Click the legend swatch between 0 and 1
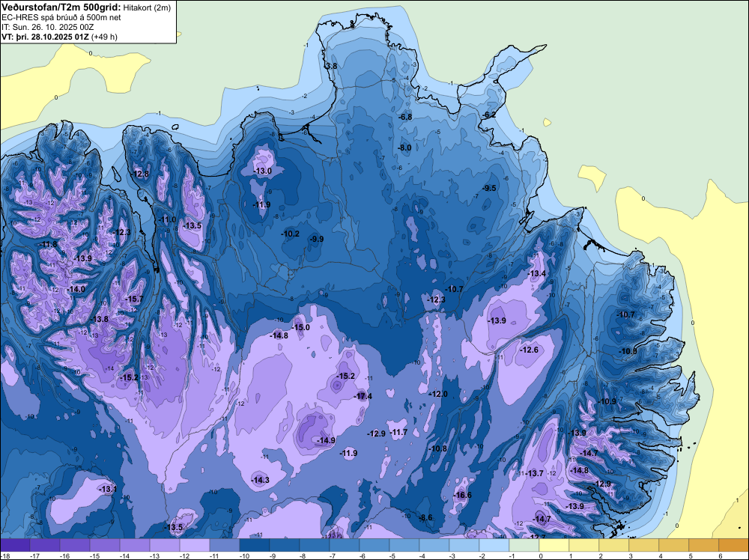This screenshot has height=560, width=749. pyautogui.click(x=554, y=545)
